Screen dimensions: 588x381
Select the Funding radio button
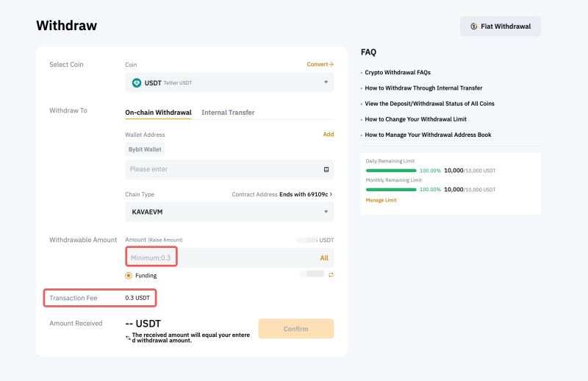[x=129, y=276]
